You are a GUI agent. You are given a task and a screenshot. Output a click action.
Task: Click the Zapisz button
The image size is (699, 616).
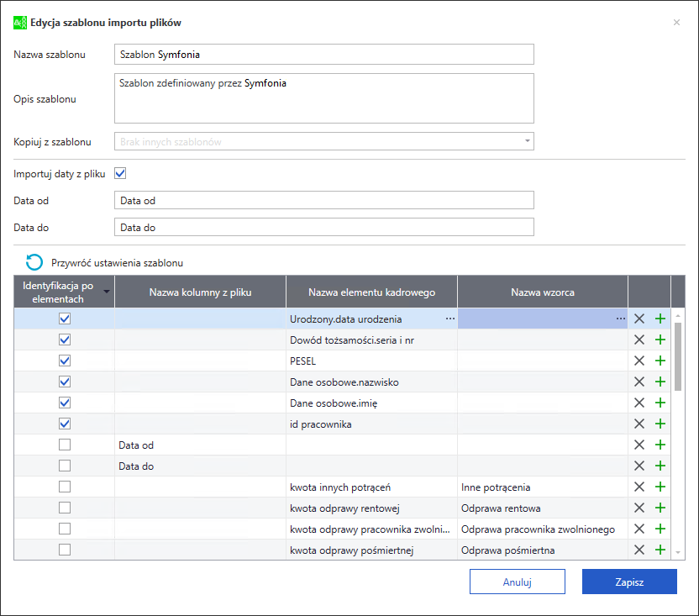pyautogui.click(x=629, y=582)
